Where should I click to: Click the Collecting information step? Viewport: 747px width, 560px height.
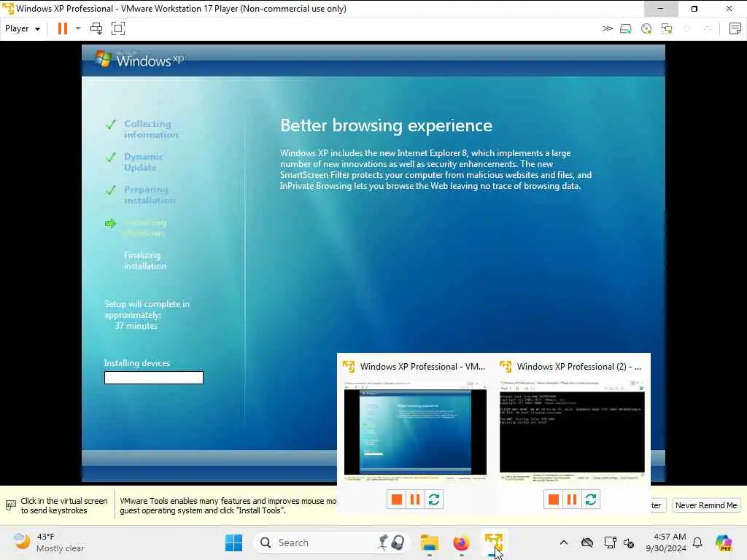click(150, 129)
